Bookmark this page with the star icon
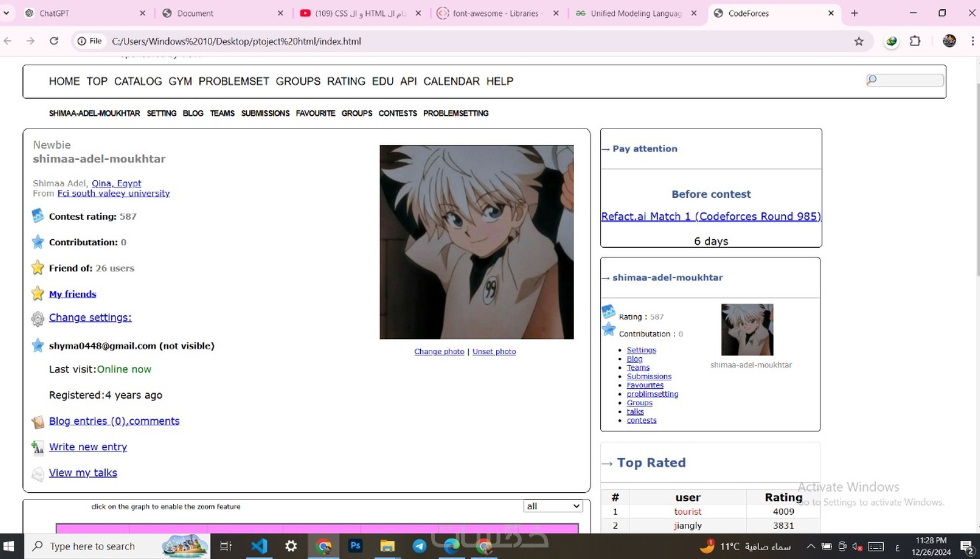This screenshot has width=980, height=559. pyautogui.click(x=859, y=41)
